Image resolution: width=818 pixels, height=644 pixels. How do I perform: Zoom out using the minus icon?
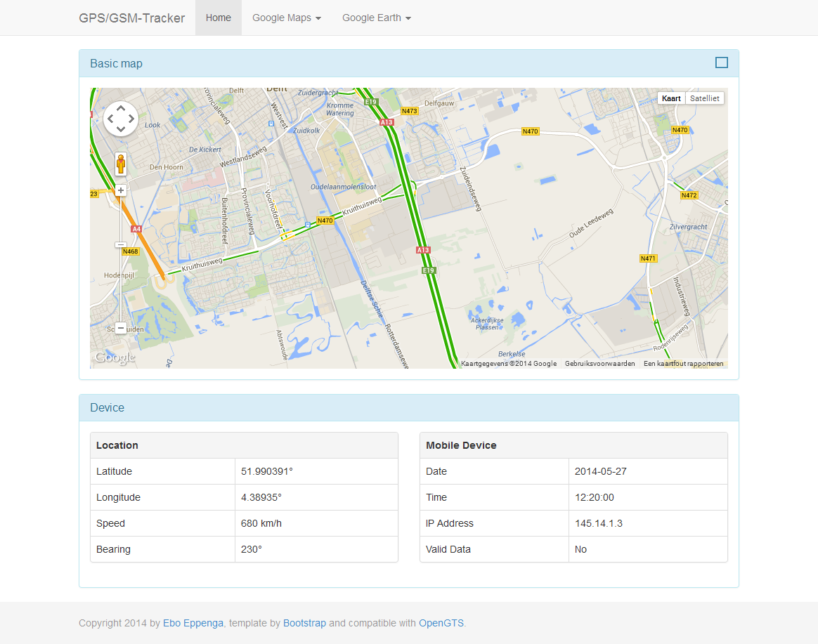tap(120, 328)
